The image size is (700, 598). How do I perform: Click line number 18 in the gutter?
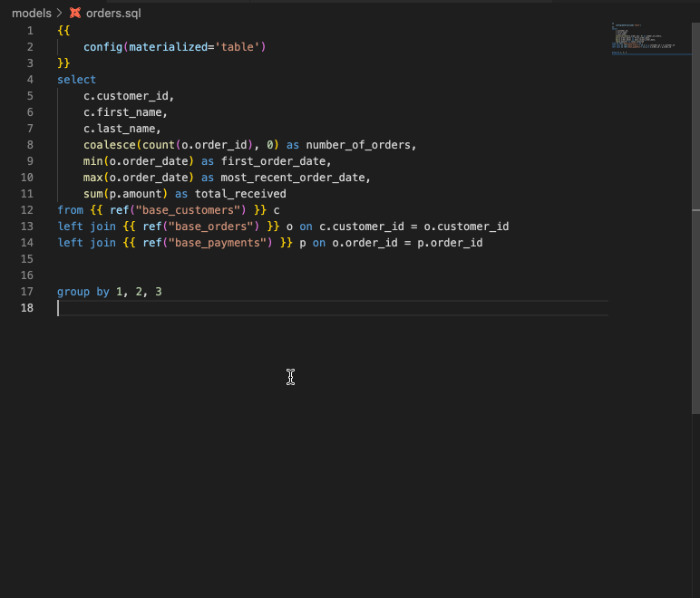point(27,308)
